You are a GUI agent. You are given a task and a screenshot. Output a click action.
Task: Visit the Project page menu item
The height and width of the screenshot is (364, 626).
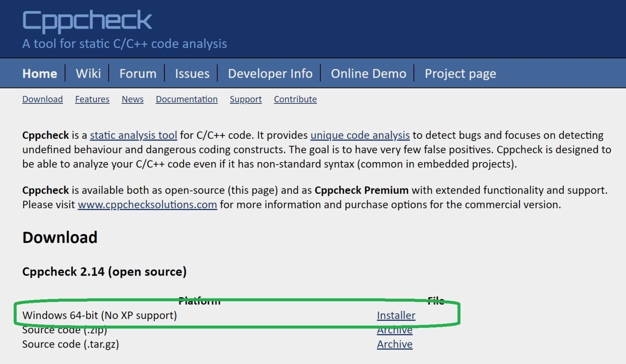[460, 73]
